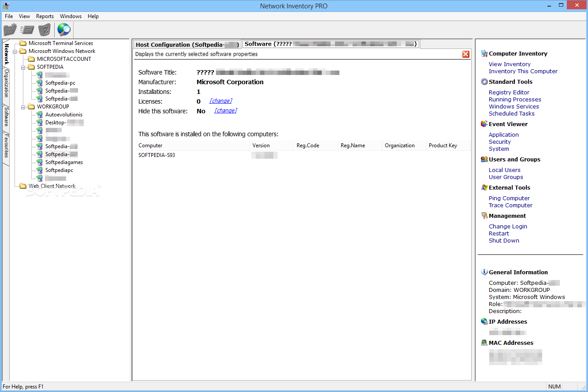Click the Users and Groups section icon
The image size is (588, 392).
(484, 159)
